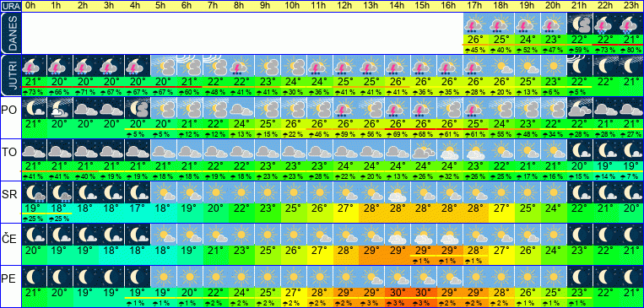Screen dimensions: 644x308
Task: Click the SR 0h moon with rain icon
Action: [x=34, y=192]
